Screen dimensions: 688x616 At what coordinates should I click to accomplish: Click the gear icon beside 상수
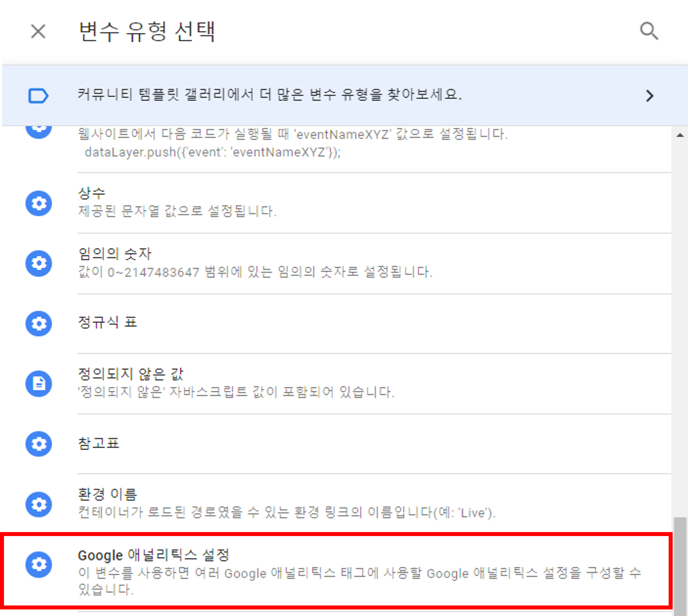39,203
